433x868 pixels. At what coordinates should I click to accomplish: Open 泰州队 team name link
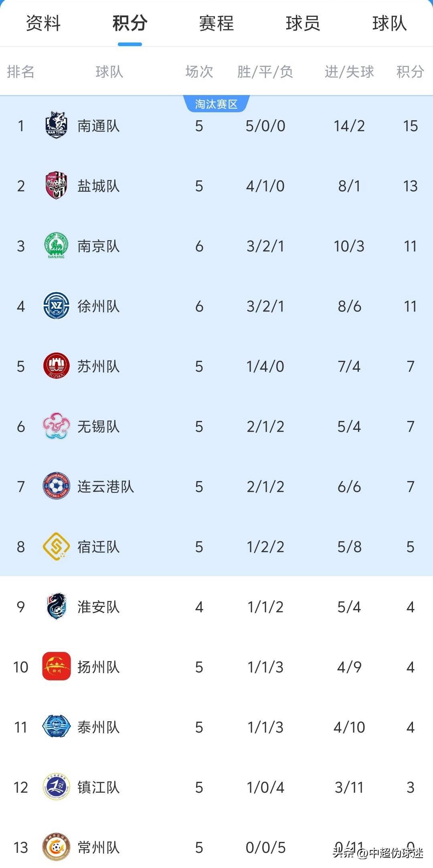click(99, 727)
